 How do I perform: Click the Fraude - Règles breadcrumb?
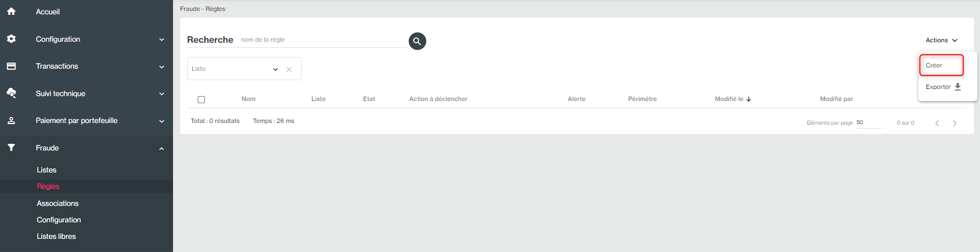click(x=203, y=9)
